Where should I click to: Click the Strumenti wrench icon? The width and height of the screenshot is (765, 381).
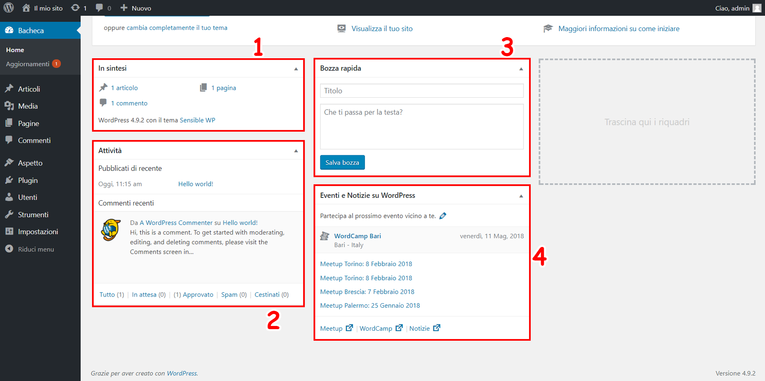(x=9, y=215)
